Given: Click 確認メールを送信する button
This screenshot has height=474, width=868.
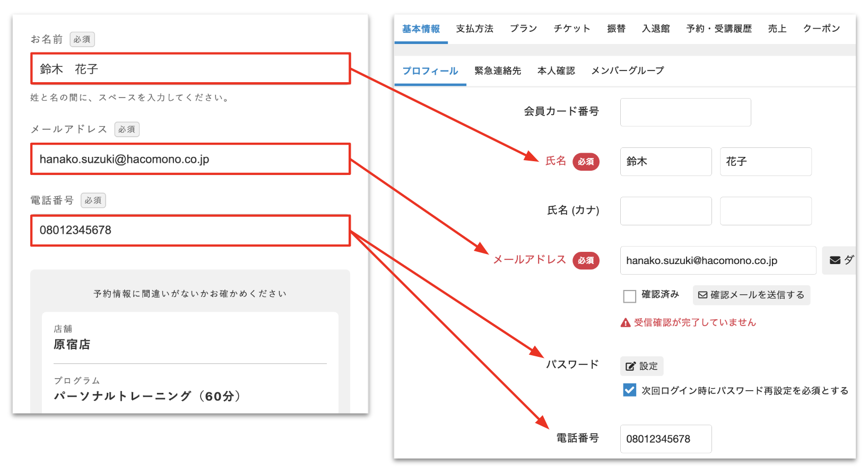Looking at the screenshot, I should coord(751,295).
